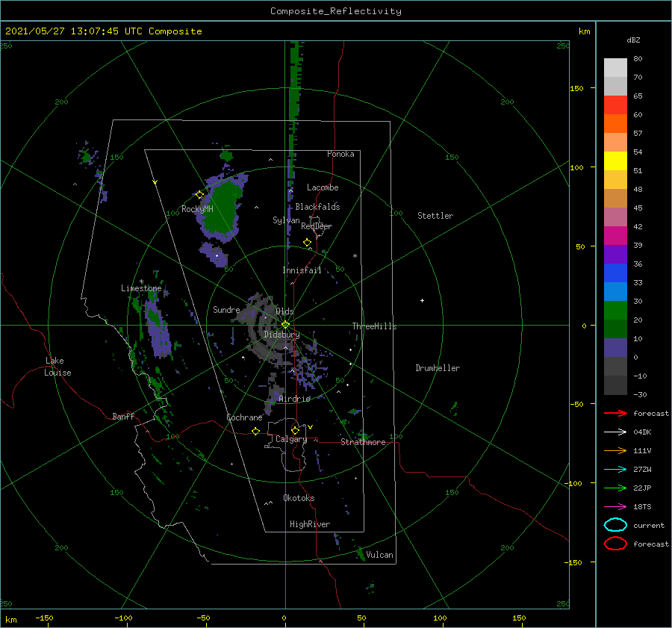This screenshot has width=672, height=628.
Task: Click the Lake Louise label
Action: pyautogui.click(x=57, y=367)
